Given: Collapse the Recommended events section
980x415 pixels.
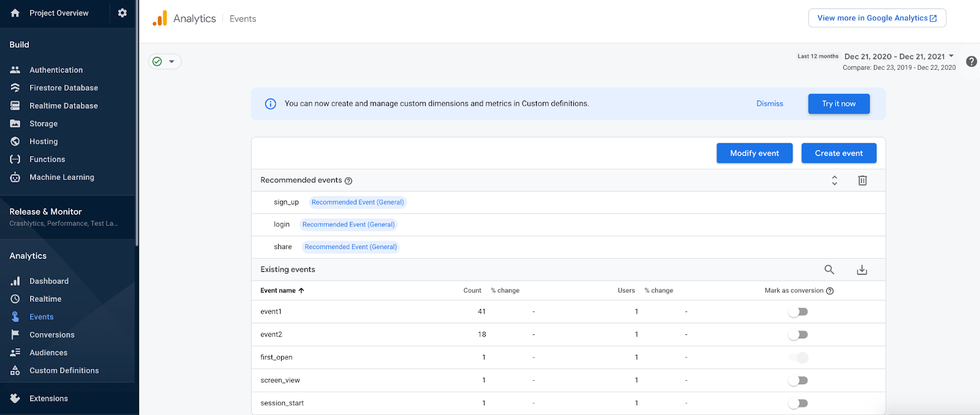Looking at the screenshot, I should click(x=834, y=181).
